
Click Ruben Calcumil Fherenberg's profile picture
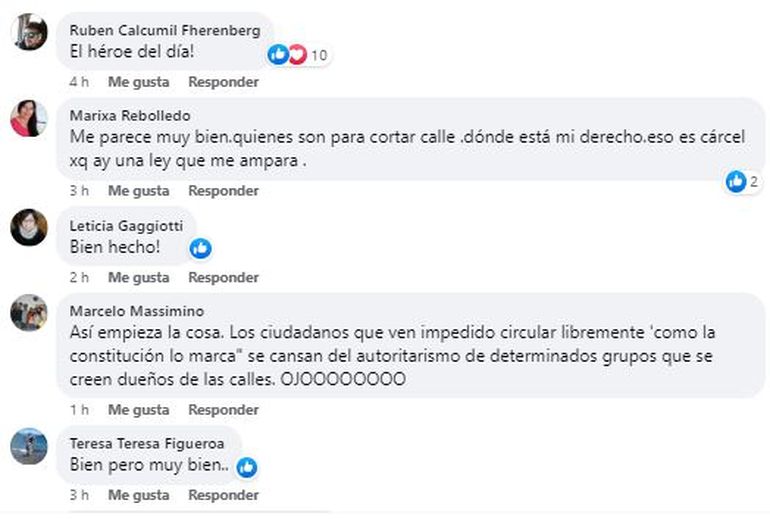coord(29,32)
